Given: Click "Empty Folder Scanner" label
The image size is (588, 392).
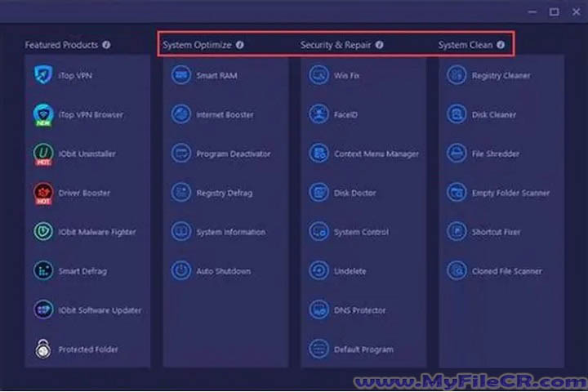Looking at the screenshot, I should 510,194.
